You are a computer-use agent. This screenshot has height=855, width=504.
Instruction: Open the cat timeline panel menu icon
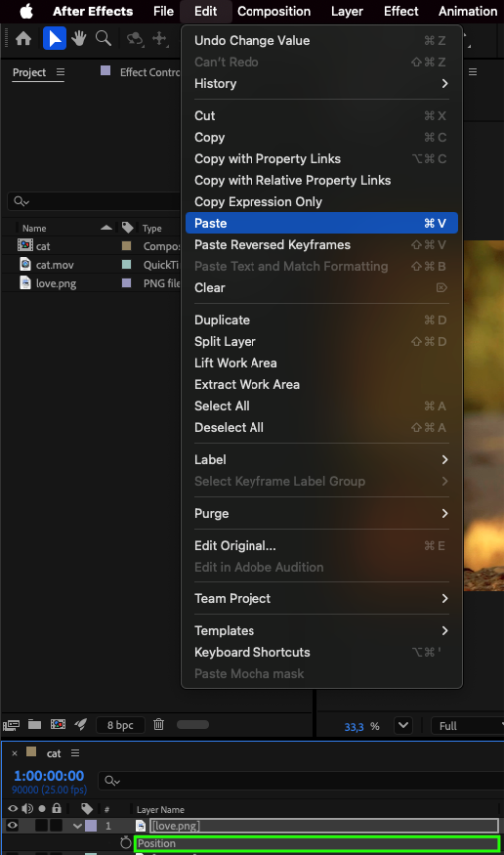coord(75,753)
